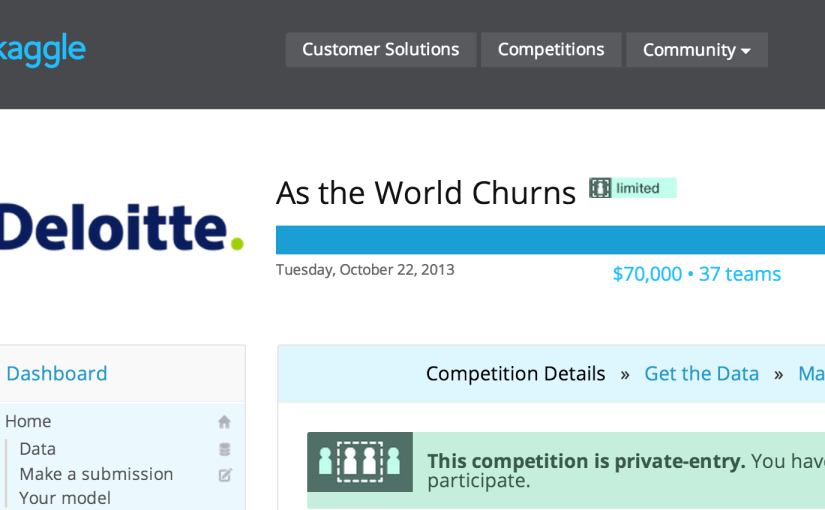Open Your model in the sidebar

tap(65, 498)
